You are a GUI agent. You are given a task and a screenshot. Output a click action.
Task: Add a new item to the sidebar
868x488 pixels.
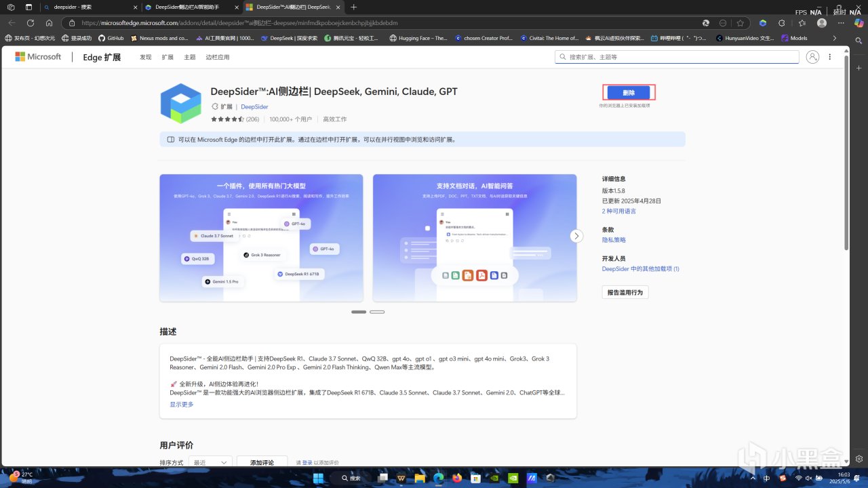pos(858,68)
